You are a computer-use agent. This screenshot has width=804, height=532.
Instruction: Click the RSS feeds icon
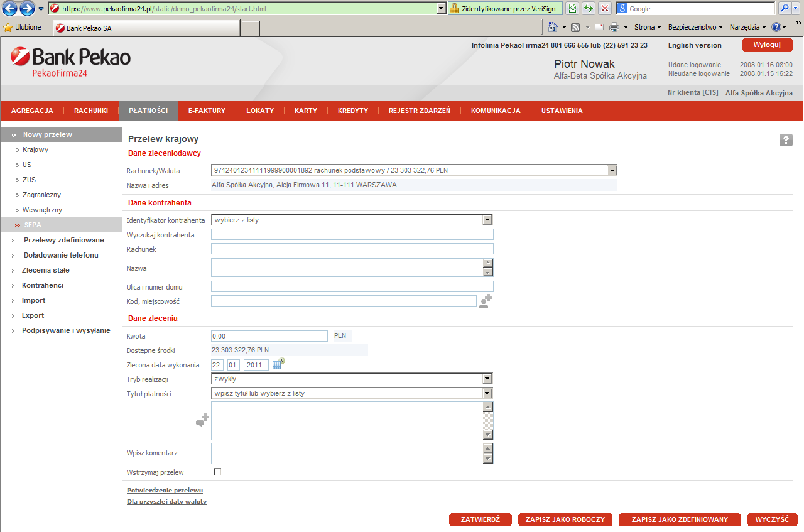pyautogui.click(x=575, y=27)
